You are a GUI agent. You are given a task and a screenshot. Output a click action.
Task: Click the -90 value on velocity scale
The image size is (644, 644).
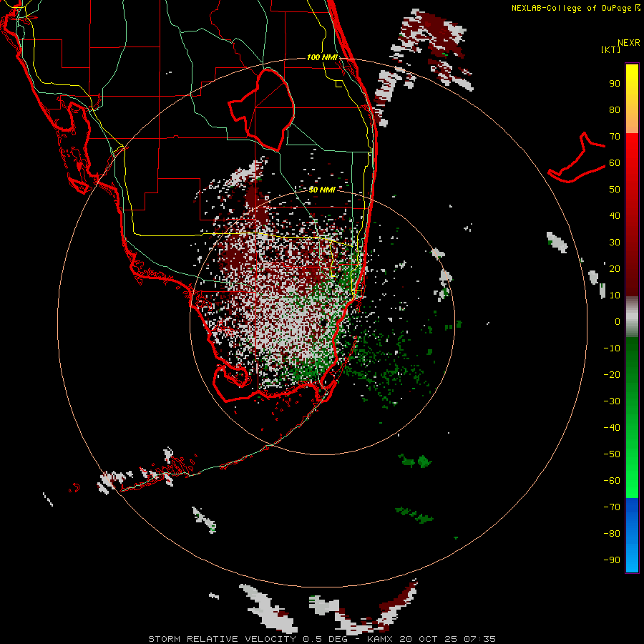pos(612,560)
